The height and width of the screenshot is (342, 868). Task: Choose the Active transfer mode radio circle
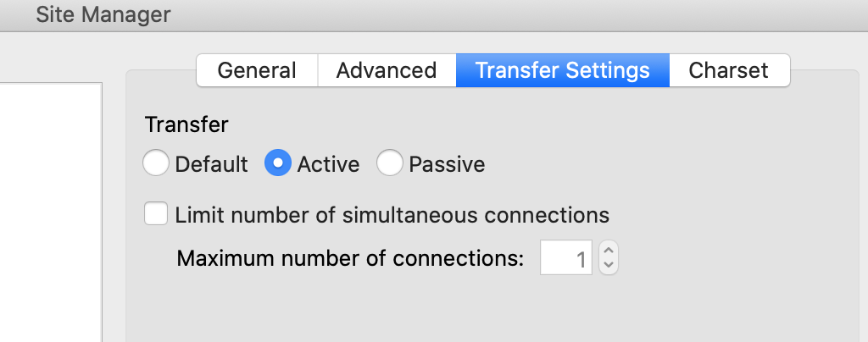(278, 163)
